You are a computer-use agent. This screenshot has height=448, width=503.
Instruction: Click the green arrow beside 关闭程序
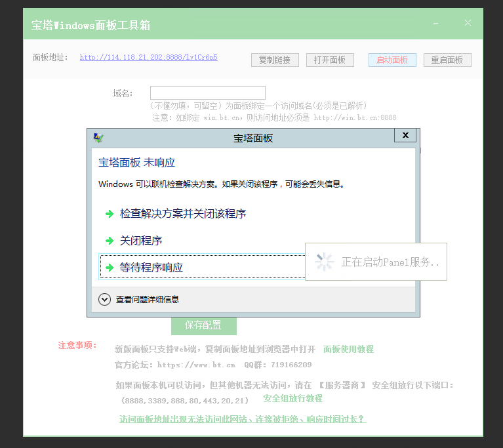click(x=110, y=241)
